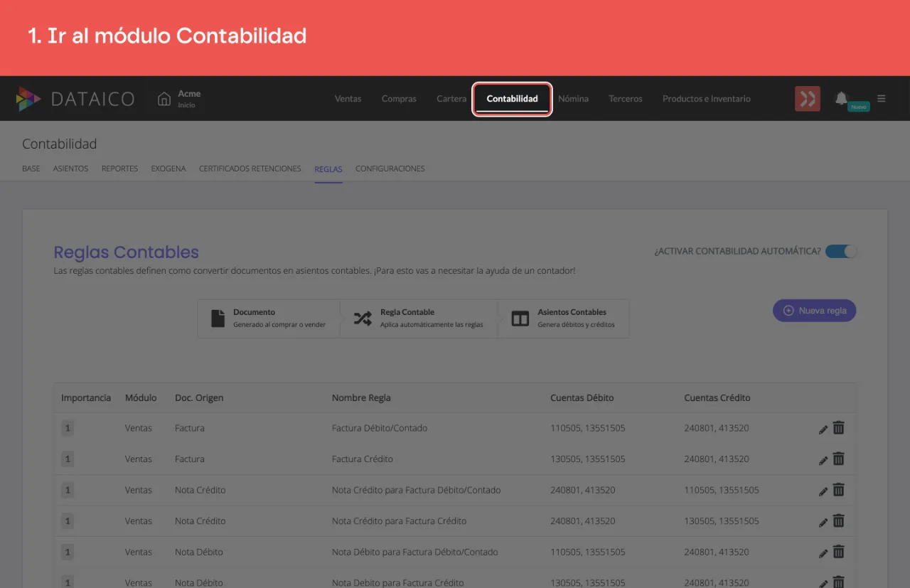This screenshot has height=588, width=910.
Task: Click the Importancia column header
Action: [86, 398]
